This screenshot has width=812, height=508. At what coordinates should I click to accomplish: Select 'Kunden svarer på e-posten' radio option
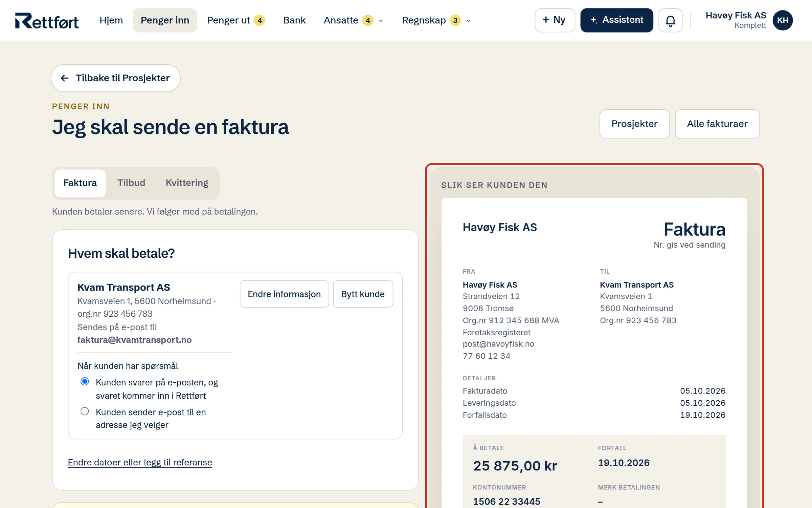tap(85, 382)
